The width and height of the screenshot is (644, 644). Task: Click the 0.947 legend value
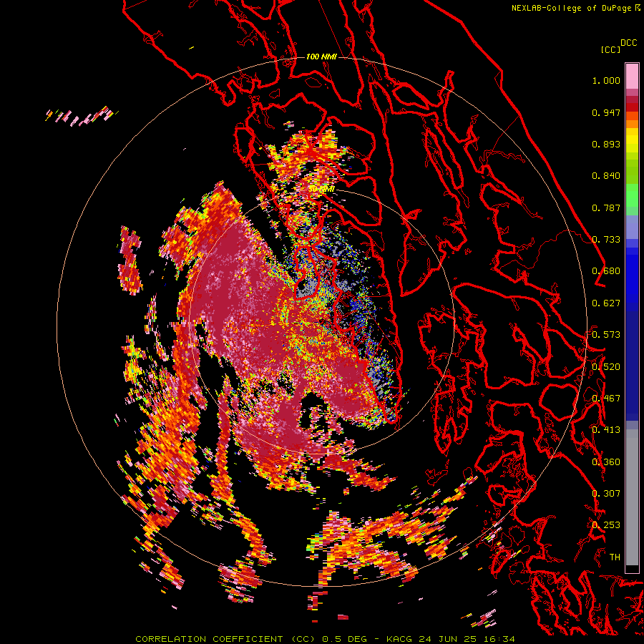point(606,112)
